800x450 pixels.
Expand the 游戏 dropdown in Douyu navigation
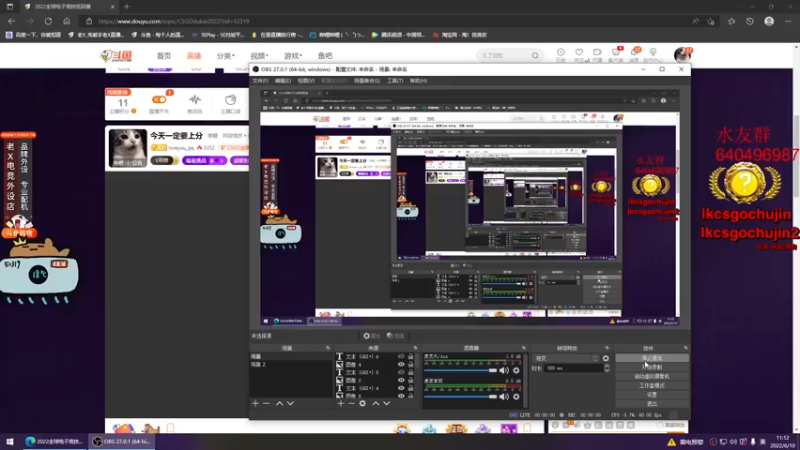[293, 56]
